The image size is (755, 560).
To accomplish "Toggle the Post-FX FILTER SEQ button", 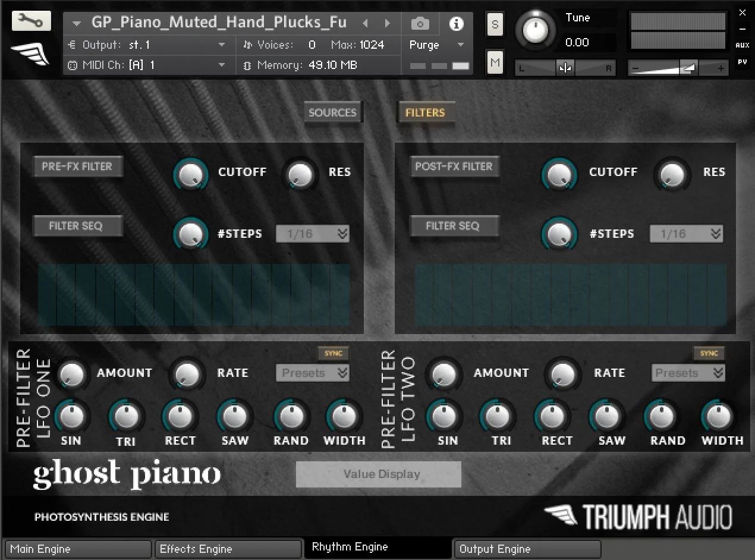I will tap(454, 226).
